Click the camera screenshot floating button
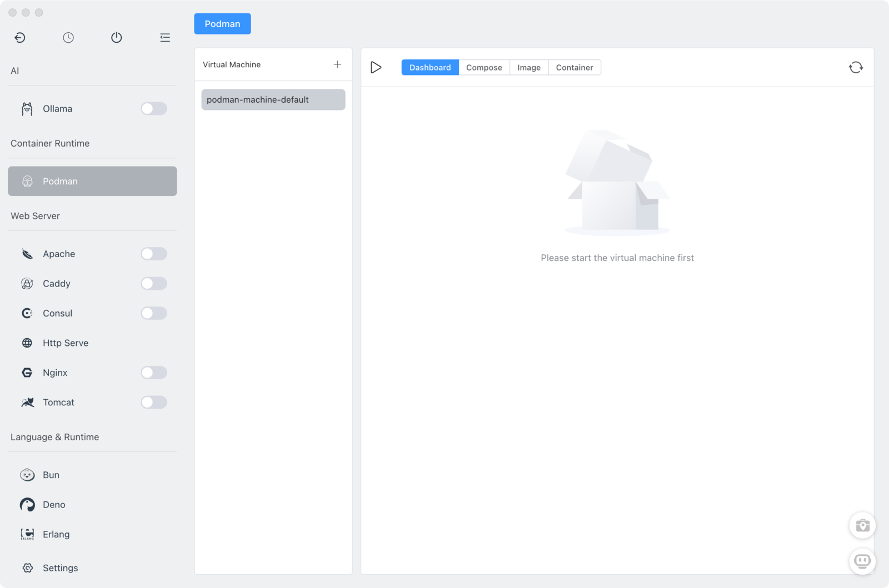The width and height of the screenshot is (889, 588). pyautogui.click(x=862, y=525)
